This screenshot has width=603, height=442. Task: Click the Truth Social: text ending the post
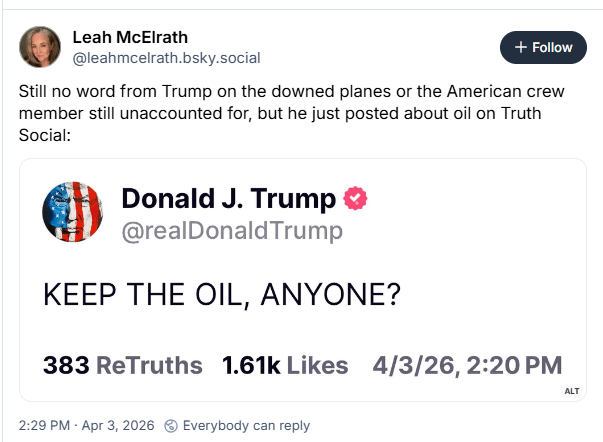[44, 135]
